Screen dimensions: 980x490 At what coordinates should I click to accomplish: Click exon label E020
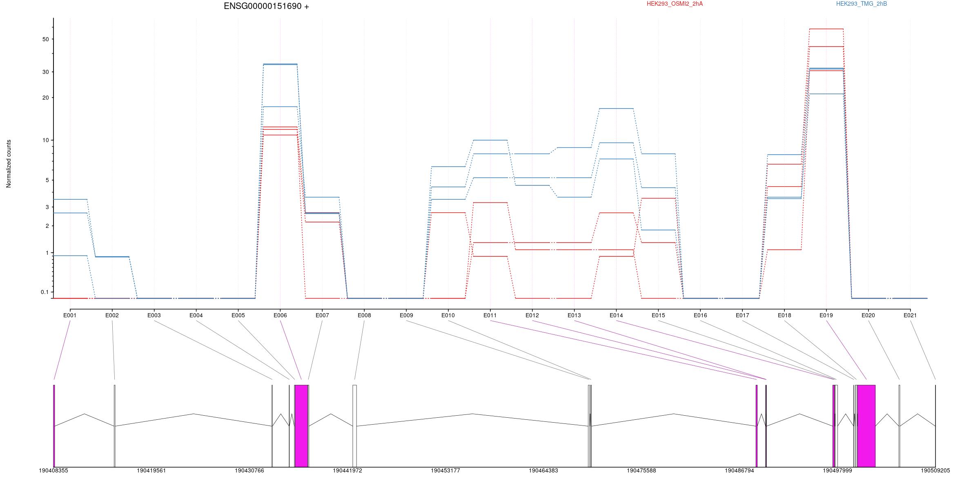click(x=868, y=315)
